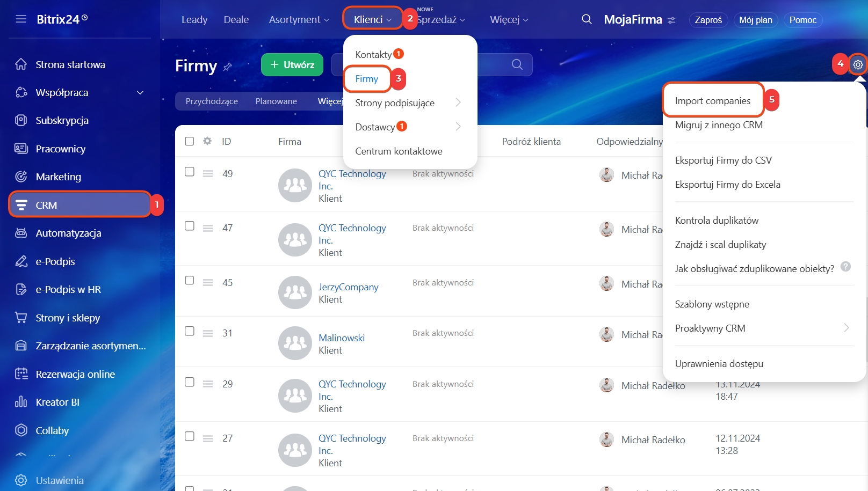Click help icon beside duplicate objects entry
The height and width of the screenshot is (491, 868).
point(845,267)
